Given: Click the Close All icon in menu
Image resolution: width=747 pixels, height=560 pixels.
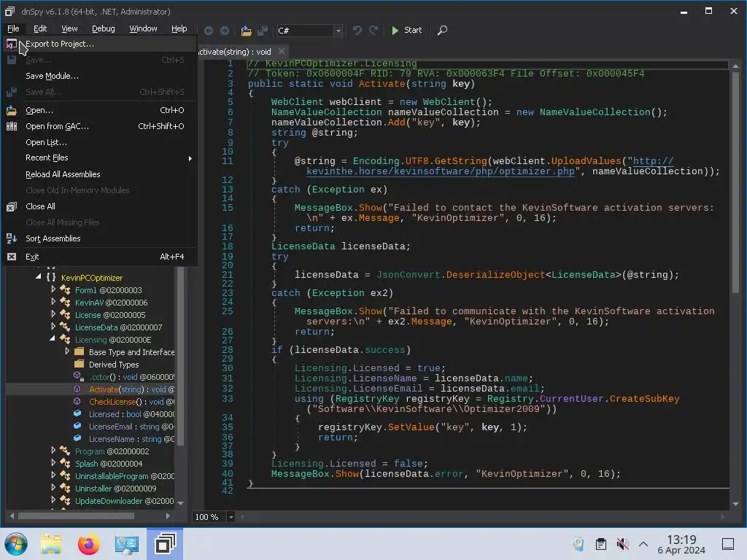Looking at the screenshot, I should (12, 206).
